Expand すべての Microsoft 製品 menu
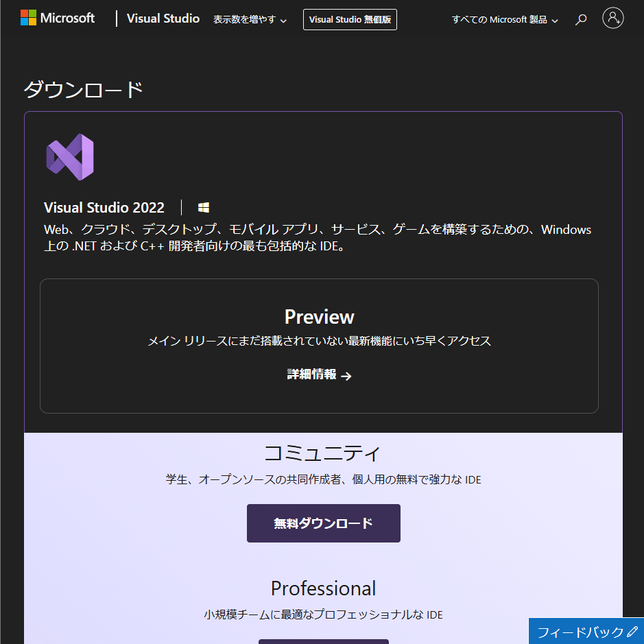 505,20
